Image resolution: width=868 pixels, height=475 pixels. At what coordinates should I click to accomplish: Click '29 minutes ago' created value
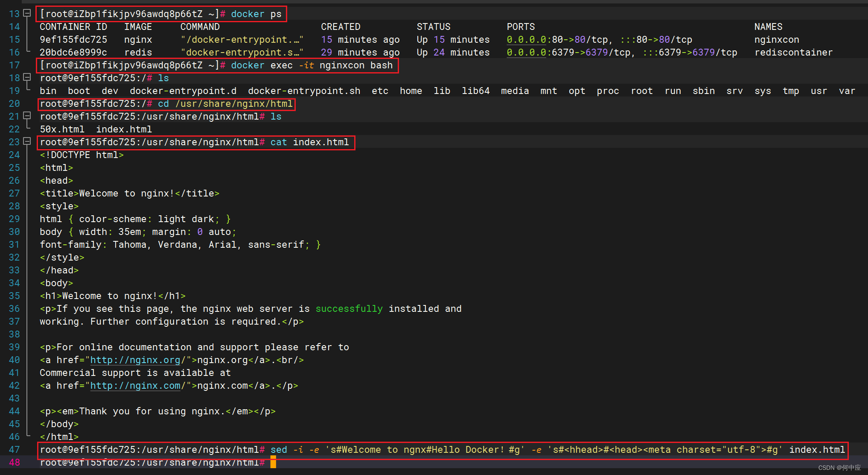pyautogui.click(x=360, y=53)
